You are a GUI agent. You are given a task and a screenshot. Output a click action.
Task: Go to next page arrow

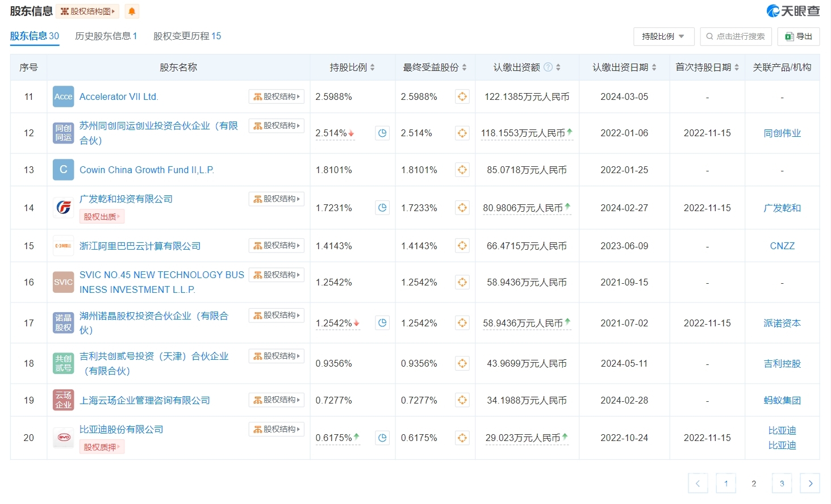pos(810,483)
